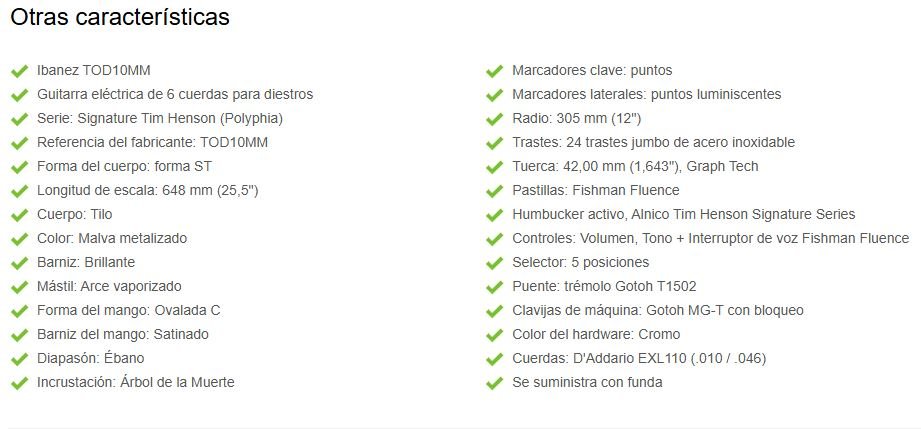Screen dimensions: 921x429
Task: Click the Clavijas de máquina: Gotoh MG-T line
Action: [658, 310]
